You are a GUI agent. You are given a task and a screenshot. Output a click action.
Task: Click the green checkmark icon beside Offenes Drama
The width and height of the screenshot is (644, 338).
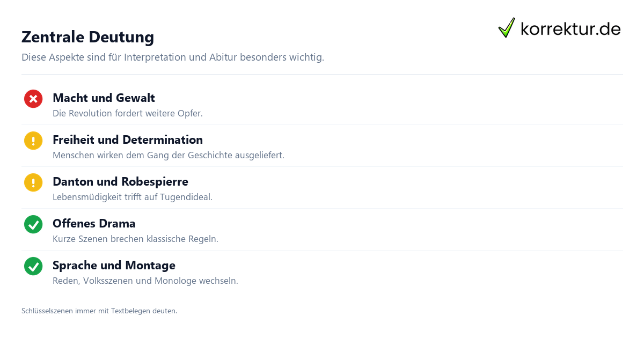click(33, 224)
